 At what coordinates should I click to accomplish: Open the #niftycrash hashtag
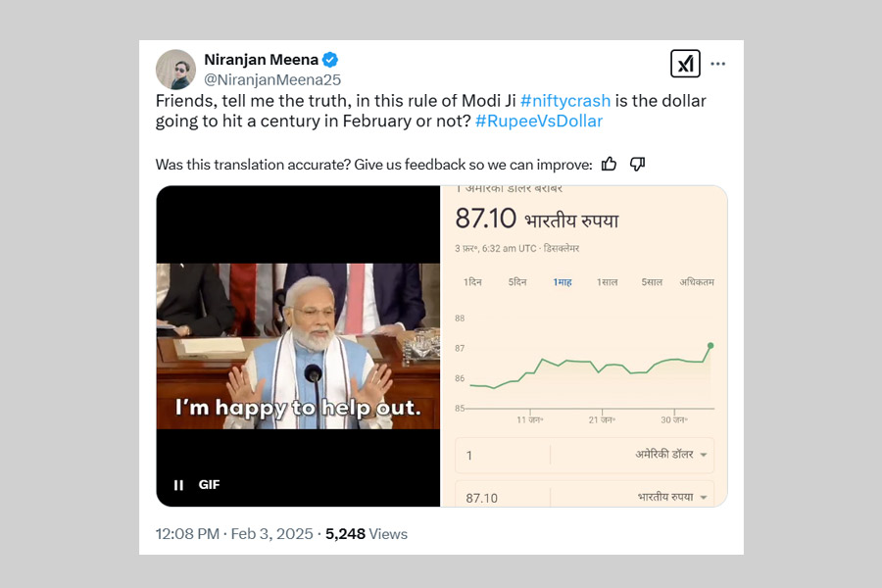click(x=565, y=101)
